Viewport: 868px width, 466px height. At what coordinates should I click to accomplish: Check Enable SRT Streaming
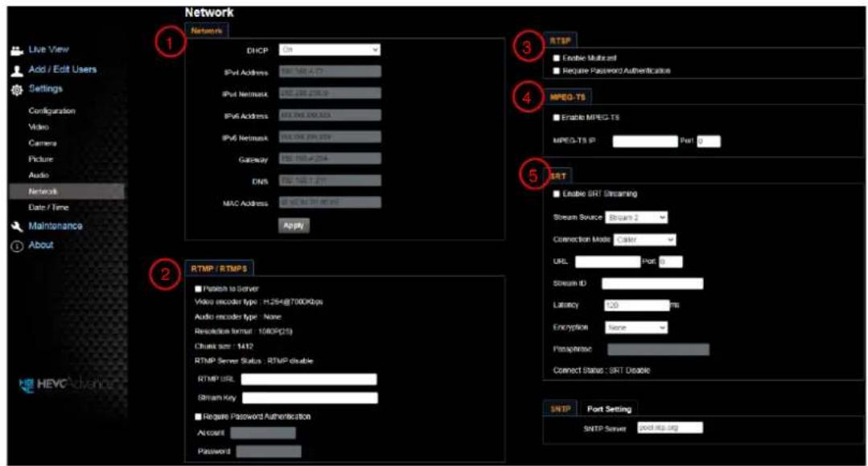click(x=557, y=194)
